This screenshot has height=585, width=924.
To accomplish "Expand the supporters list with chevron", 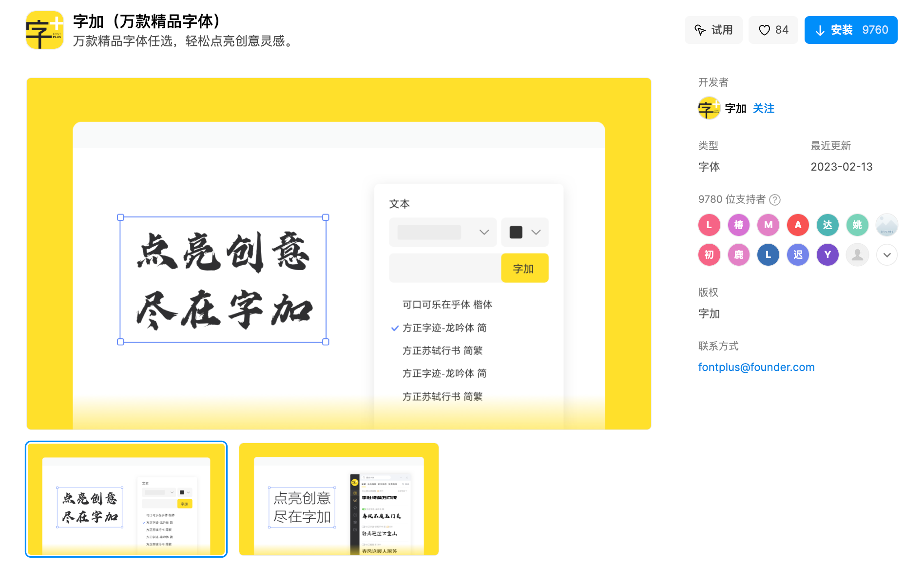I will (x=887, y=254).
